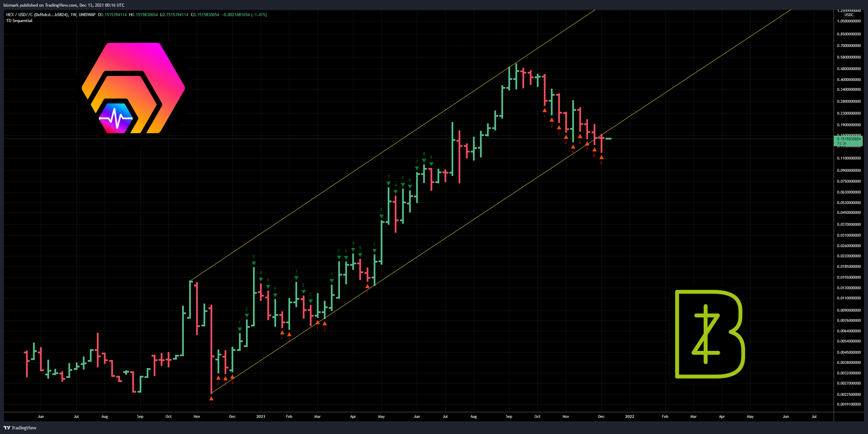Click the price label 0.4800000000
Viewport: 868px width, 434px height.
tap(849, 69)
